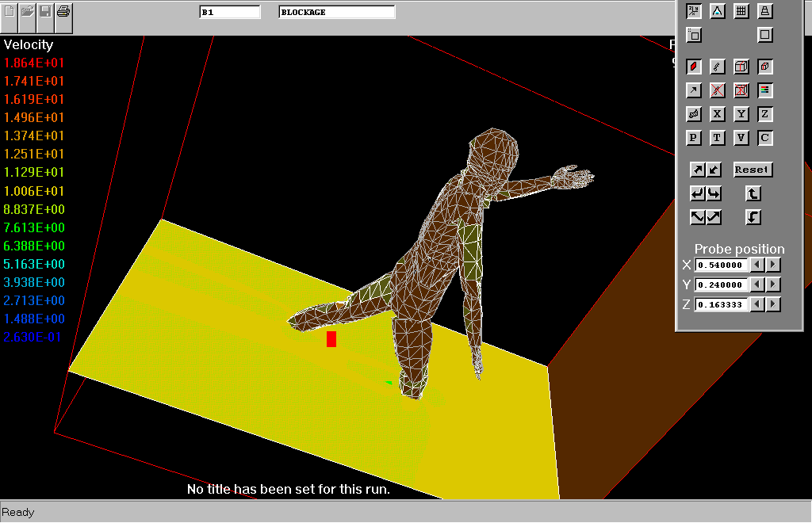
Task: Select the P pressure variable button
Action: coord(694,138)
